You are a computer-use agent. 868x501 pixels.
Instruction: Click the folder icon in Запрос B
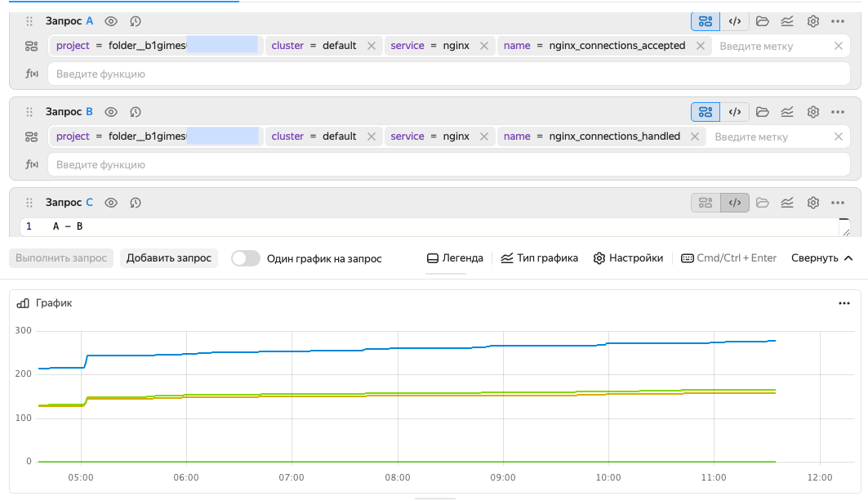pos(762,112)
